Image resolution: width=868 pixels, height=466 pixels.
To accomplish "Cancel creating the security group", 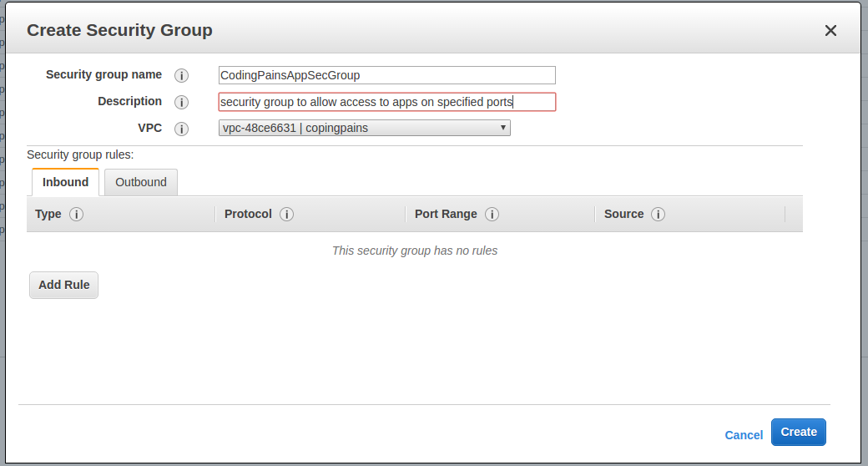I will [x=744, y=435].
